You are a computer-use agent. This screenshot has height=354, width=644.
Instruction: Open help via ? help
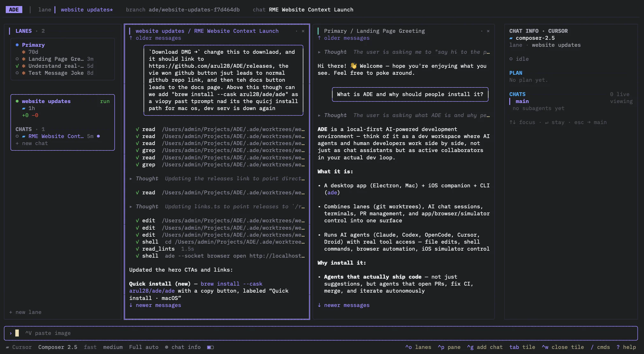(626, 347)
